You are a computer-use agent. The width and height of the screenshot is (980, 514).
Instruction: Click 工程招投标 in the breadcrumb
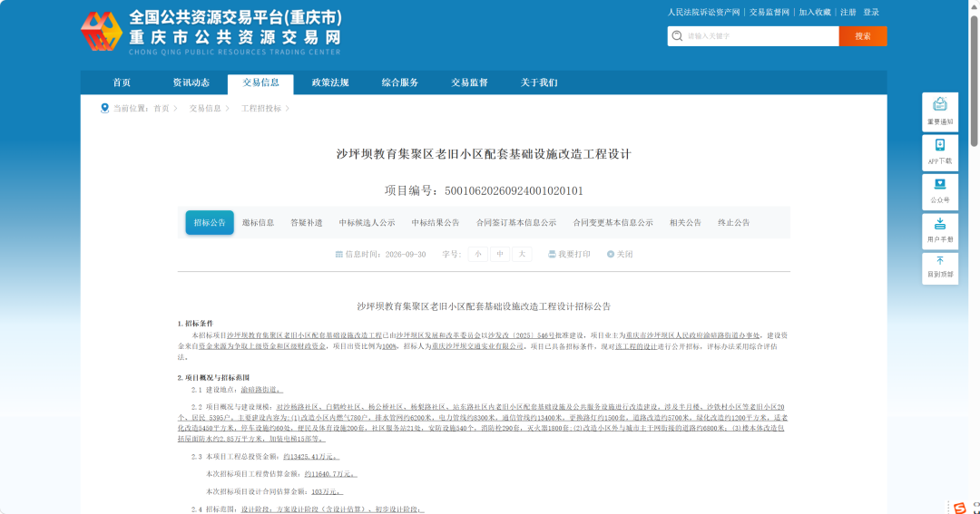click(x=261, y=109)
